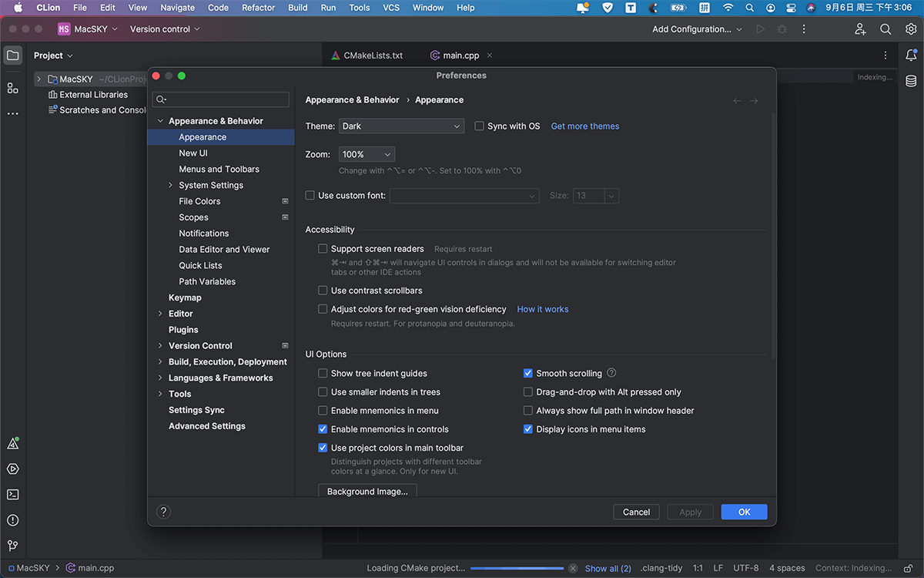
Task: Open More Actions vertical dots in main toolbar
Action: 805,29
